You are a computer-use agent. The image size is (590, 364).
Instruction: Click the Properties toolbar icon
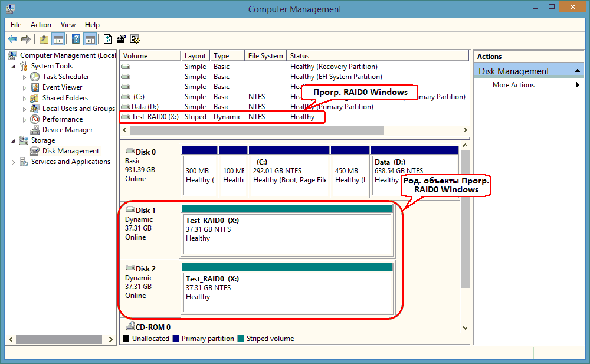(x=121, y=39)
